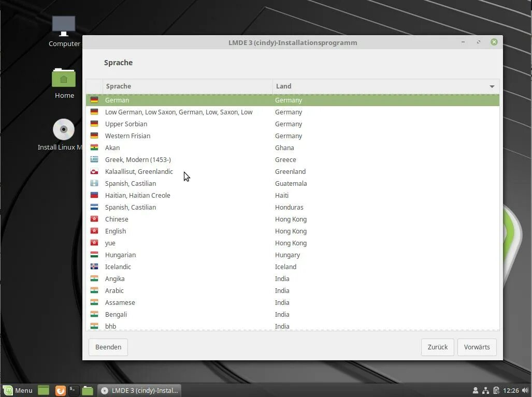
Task: Select the Western Frisian row
Action: pos(293,136)
